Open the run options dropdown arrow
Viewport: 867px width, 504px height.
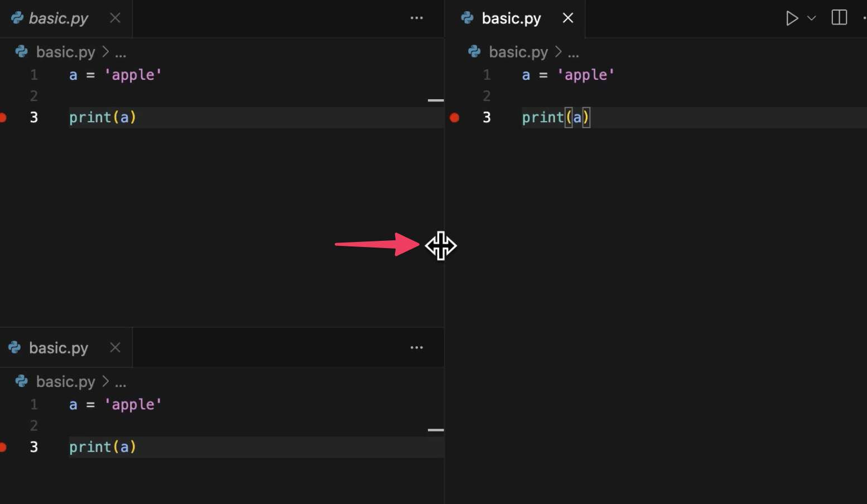coord(812,18)
